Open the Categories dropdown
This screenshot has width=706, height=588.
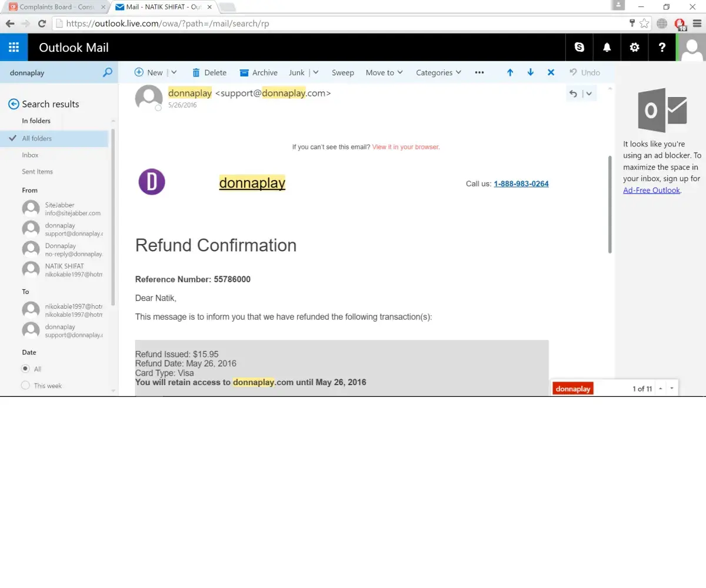(x=438, y=72)
